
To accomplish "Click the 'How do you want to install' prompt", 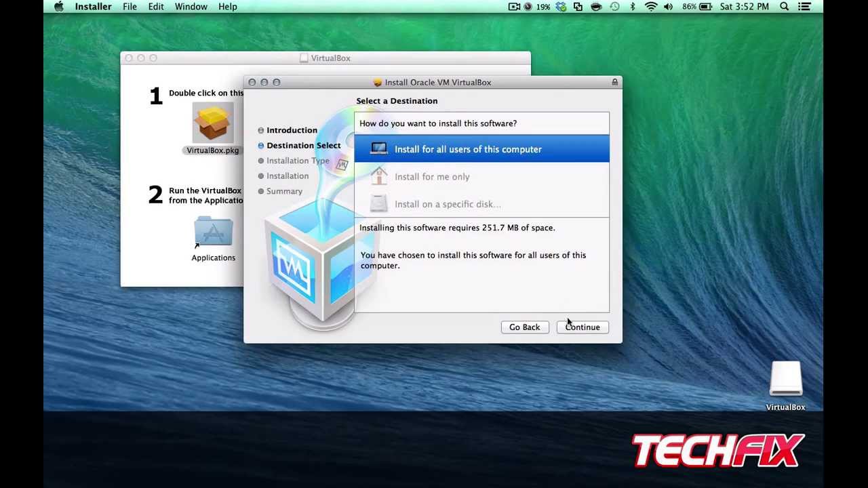I will pos(438,123).
